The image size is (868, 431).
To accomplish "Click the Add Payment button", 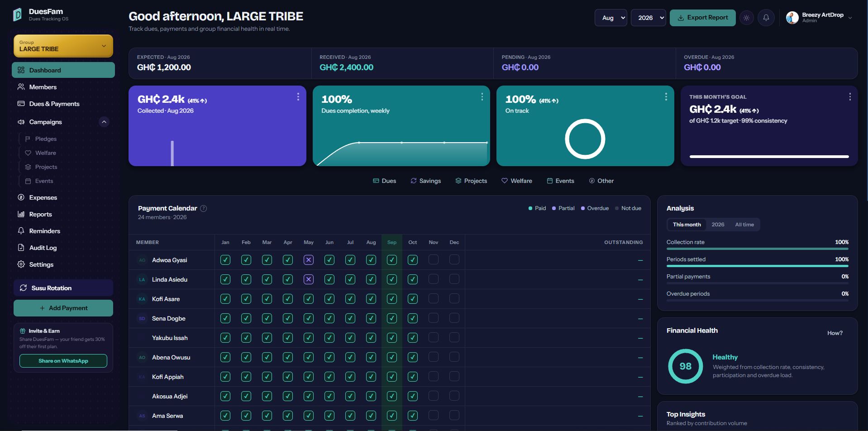I will 63,308.
